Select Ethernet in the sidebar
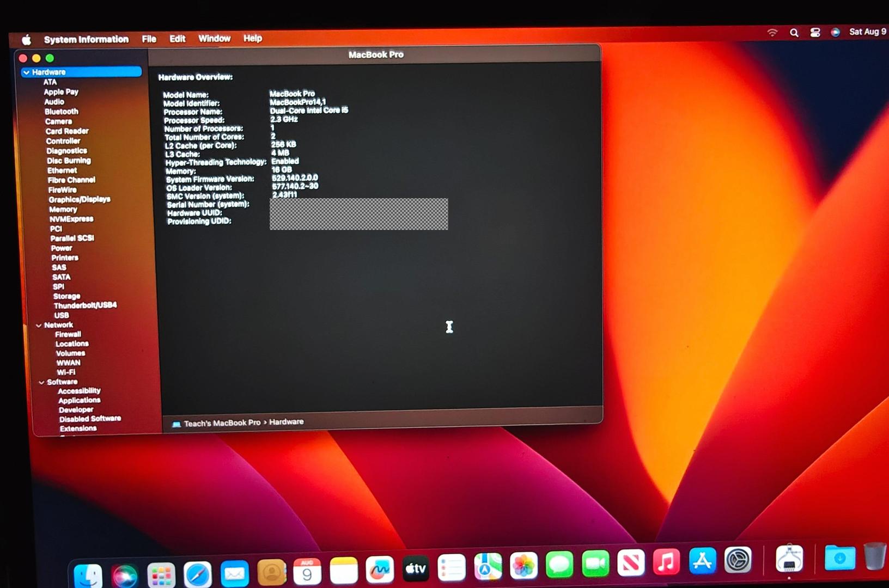889x588 pixels. [x=62, y=170]
